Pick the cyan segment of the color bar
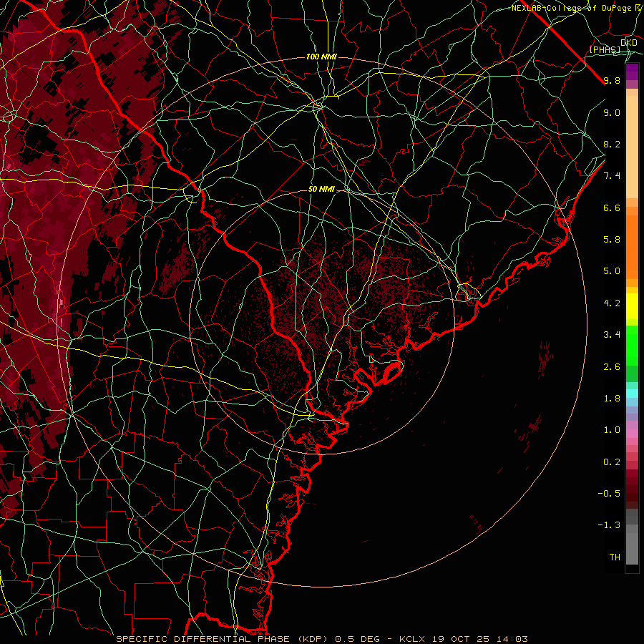Viewport: 644px width, 644px height. tap(632, 394)
